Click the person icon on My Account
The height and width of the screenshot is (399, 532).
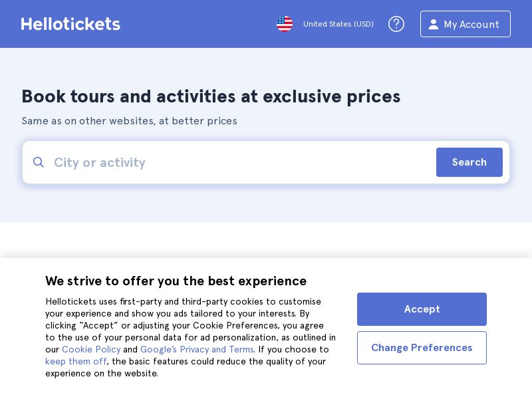pyautogui.click(x=434, y=25)
